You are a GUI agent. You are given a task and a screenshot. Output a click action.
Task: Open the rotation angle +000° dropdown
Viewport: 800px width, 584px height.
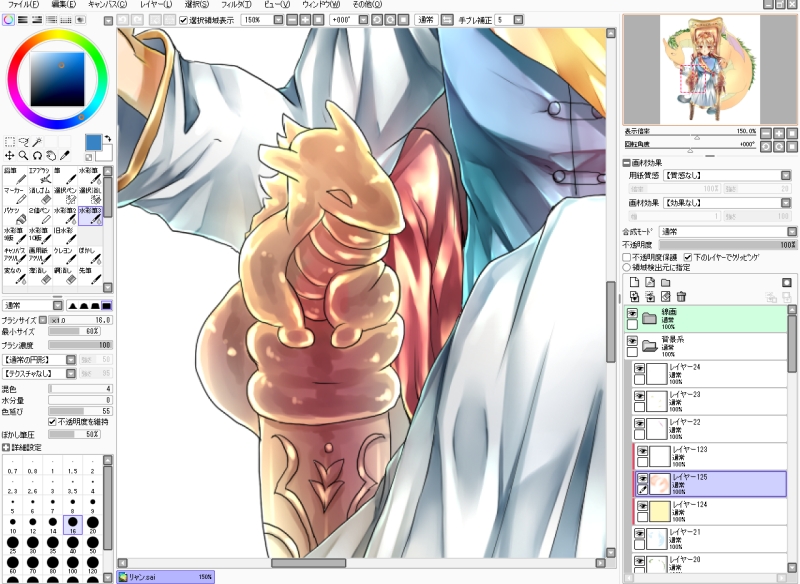pos(363,20)
